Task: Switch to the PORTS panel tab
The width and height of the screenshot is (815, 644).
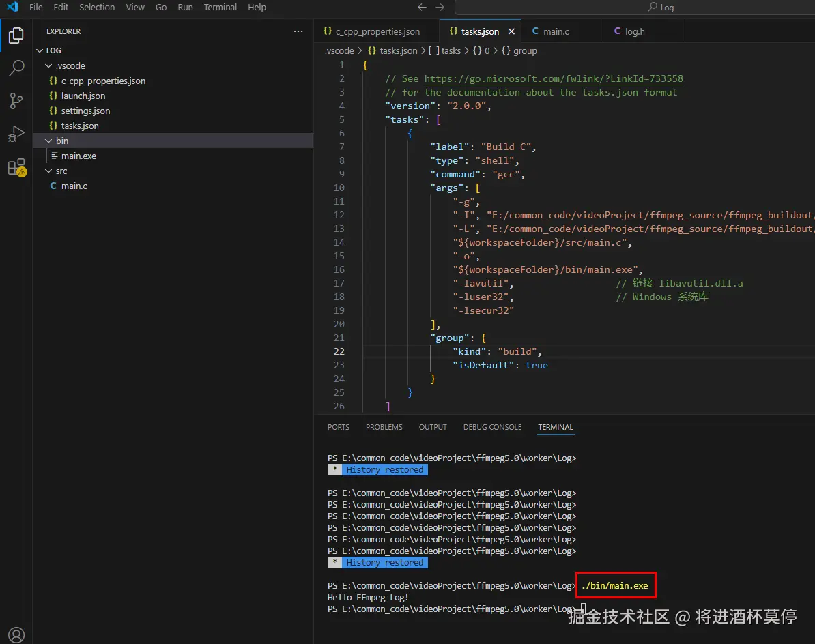Action: pyautogui.click(x=339, y=427)
